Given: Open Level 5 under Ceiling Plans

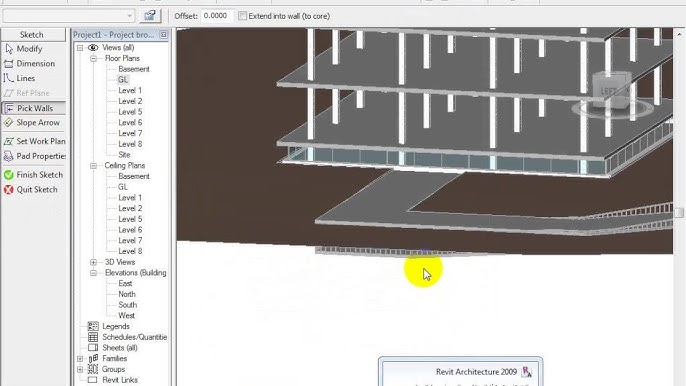Looking at the screenshot, I should click(x=130, y=219).
